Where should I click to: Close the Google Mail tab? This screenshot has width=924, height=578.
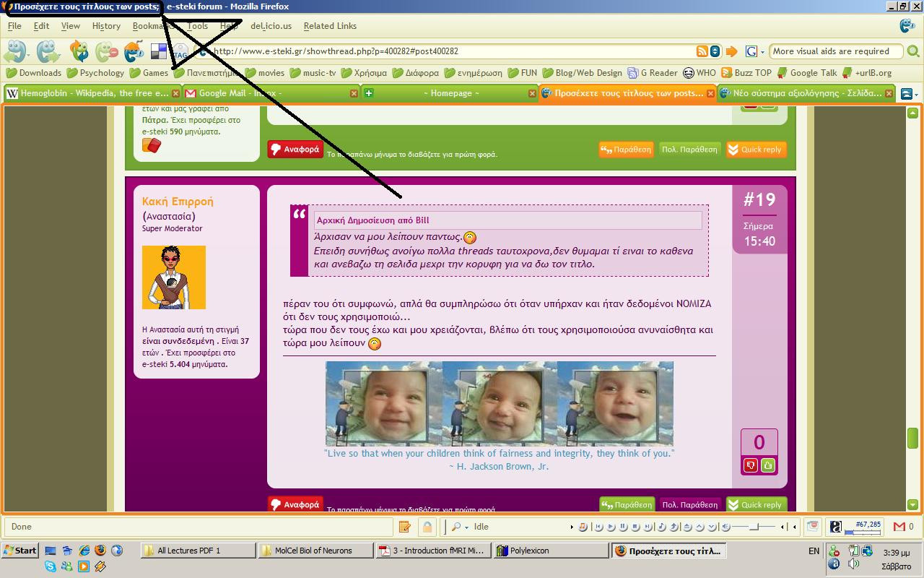pos(354,93)
